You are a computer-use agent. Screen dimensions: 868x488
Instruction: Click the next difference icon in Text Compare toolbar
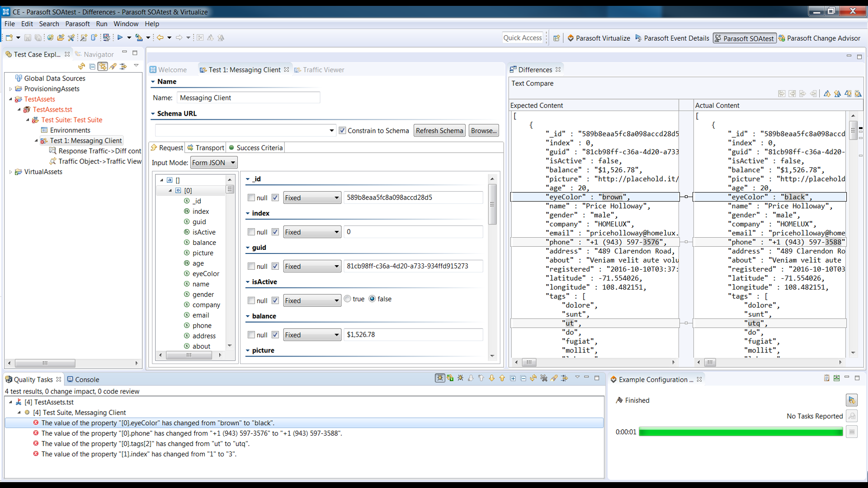pyautogui.click(x=827, y=94)
